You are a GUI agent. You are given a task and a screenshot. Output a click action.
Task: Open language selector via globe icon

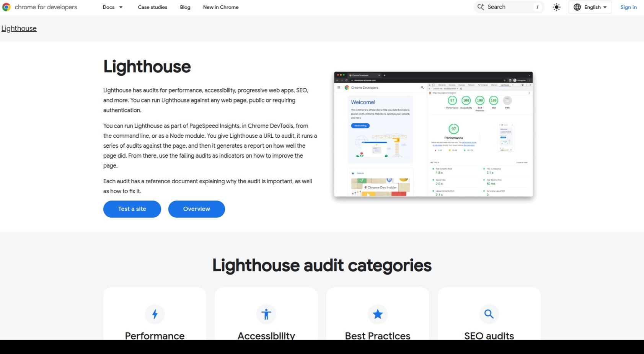577,7
